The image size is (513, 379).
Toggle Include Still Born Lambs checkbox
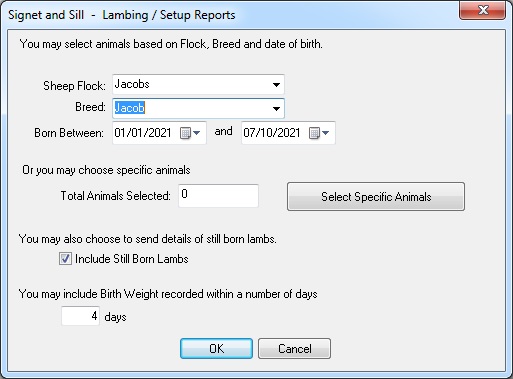pyautogui.click(x=65, y=259)
